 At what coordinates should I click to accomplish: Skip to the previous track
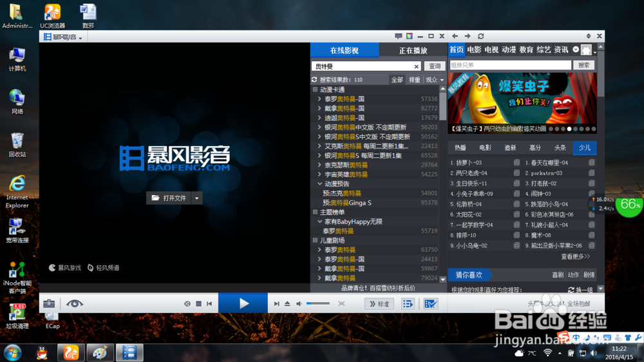pos(209,303)
